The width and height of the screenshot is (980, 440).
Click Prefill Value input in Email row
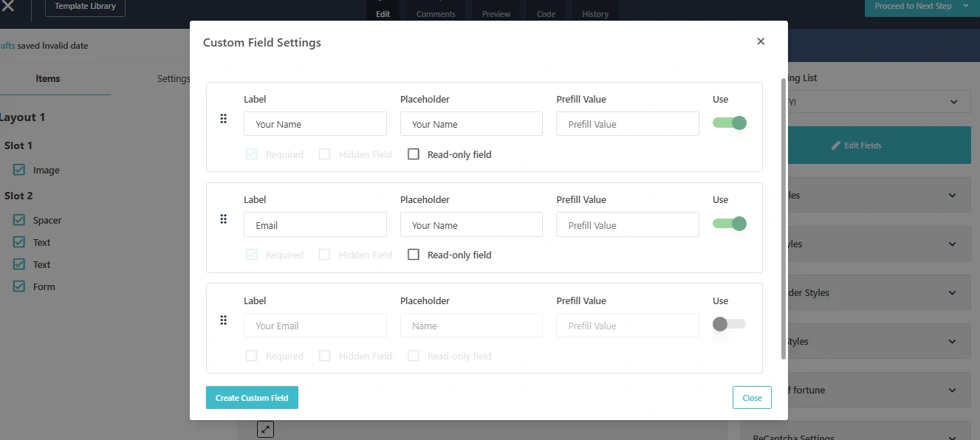pyautogui.click(x=628, y=225)
